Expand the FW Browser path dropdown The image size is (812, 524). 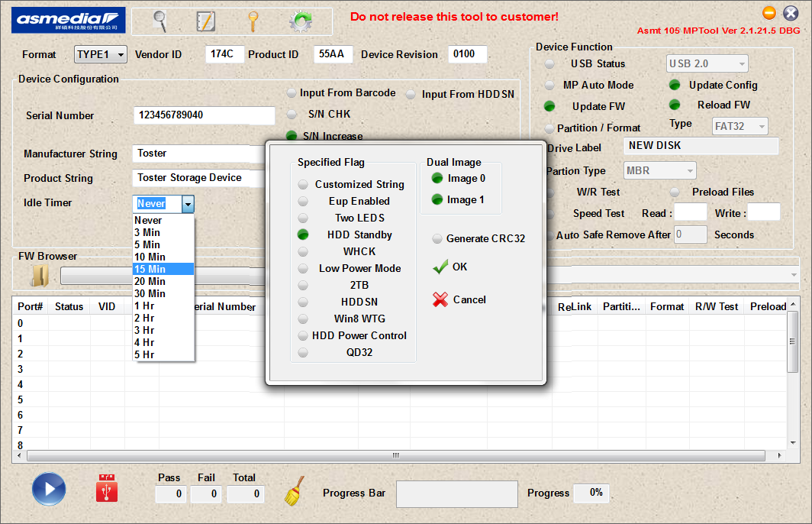pos(794,275)
